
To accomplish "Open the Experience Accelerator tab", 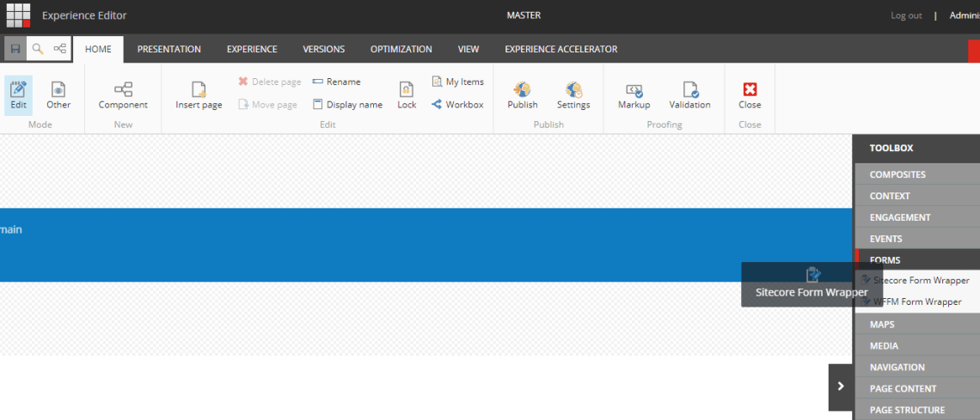I will (x=560, y=49).
